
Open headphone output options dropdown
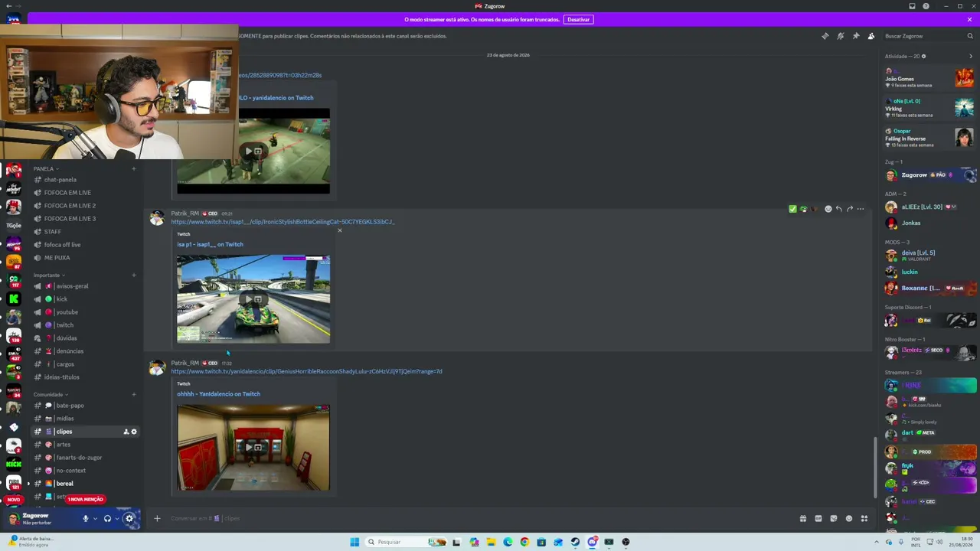point(116,519)
